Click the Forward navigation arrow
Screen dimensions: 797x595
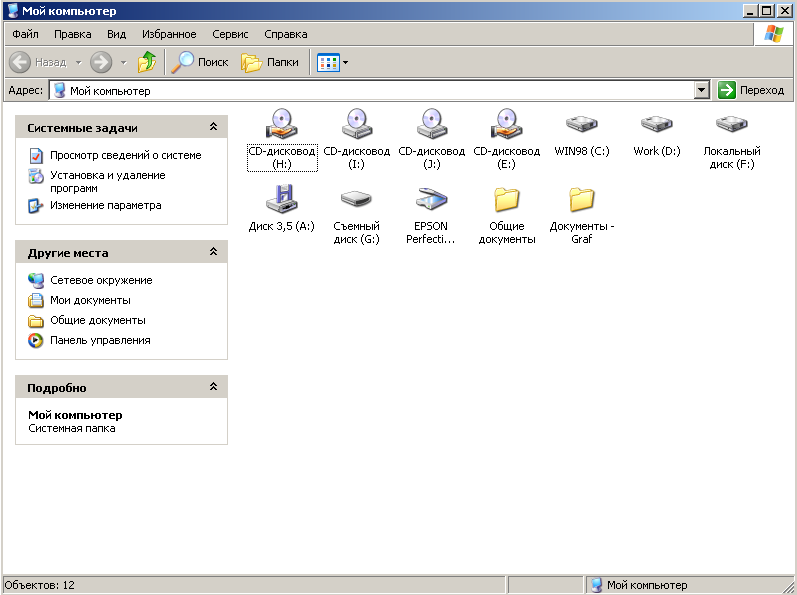point(101,62)
